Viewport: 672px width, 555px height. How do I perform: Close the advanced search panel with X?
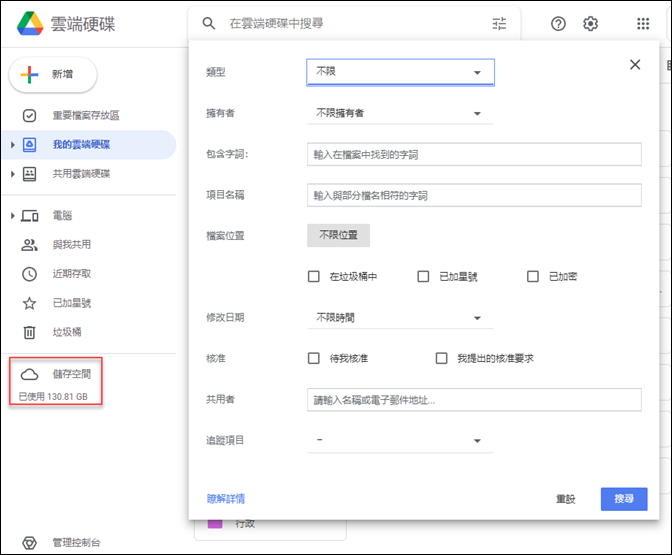(x=635, y=65)
